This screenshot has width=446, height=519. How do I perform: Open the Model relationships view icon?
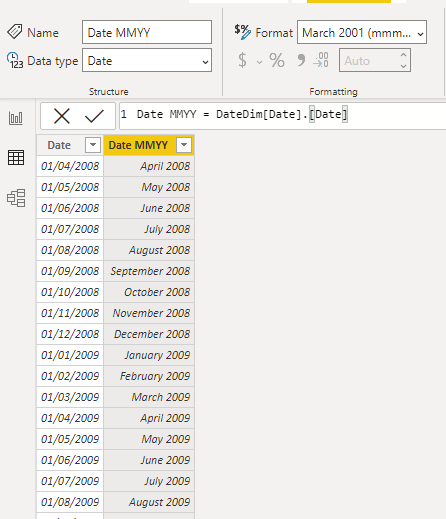tap(16, 198)
